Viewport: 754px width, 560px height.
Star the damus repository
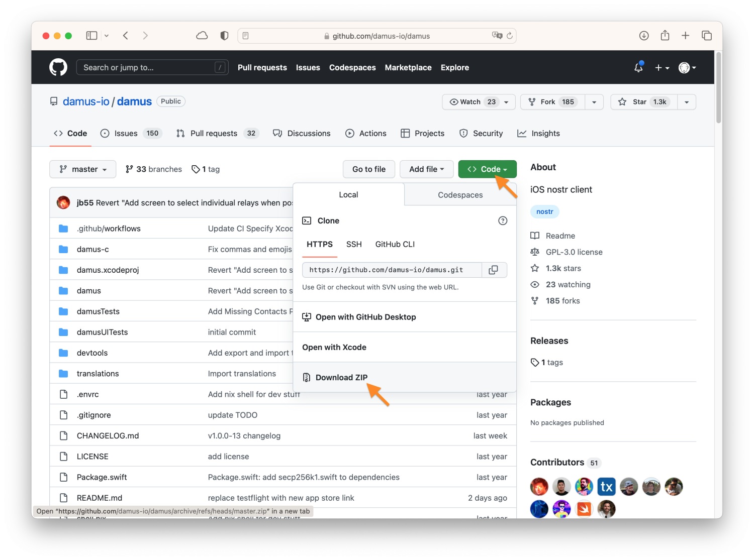tap(644, 102)
